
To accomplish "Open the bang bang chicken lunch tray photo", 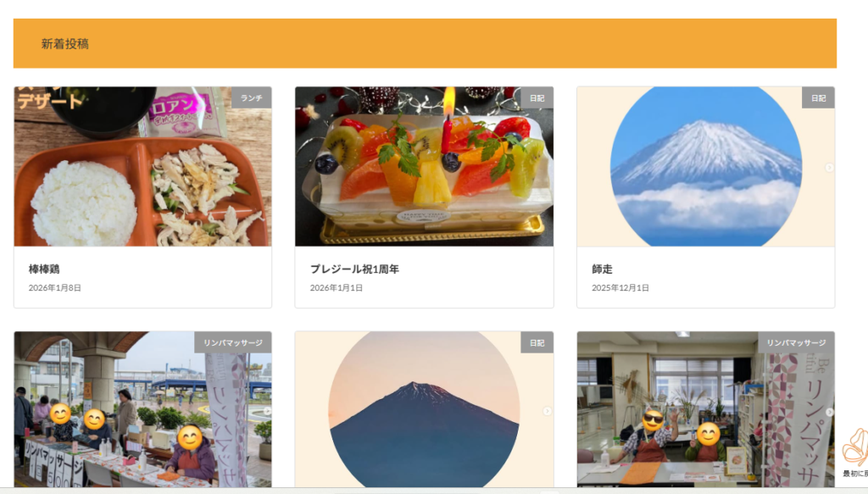I will (x=142, y=166).
